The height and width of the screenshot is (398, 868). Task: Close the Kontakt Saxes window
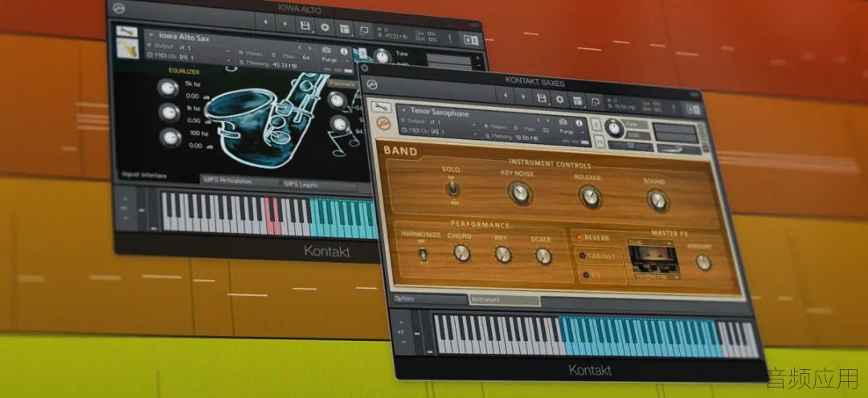(x=364, y=68)
